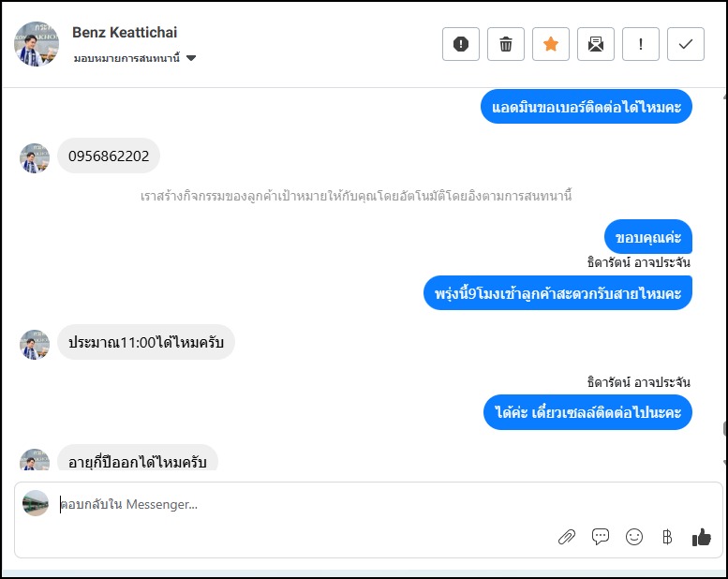Toggle the exclamation priority flag
Viewport: 728px width, 579px height.
pos(641,44)
